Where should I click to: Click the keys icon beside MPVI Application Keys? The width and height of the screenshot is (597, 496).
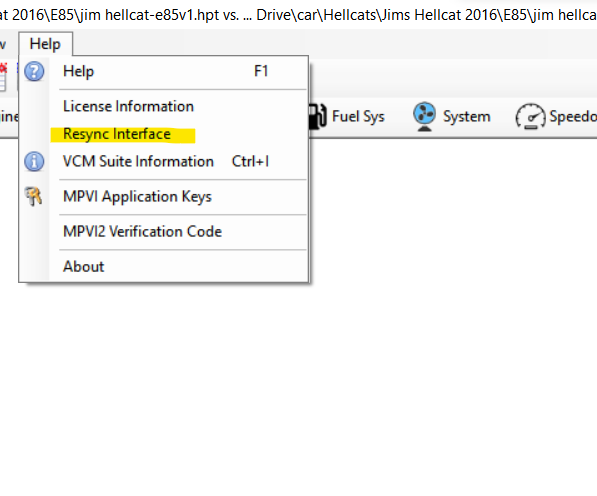tap(34, 196)
